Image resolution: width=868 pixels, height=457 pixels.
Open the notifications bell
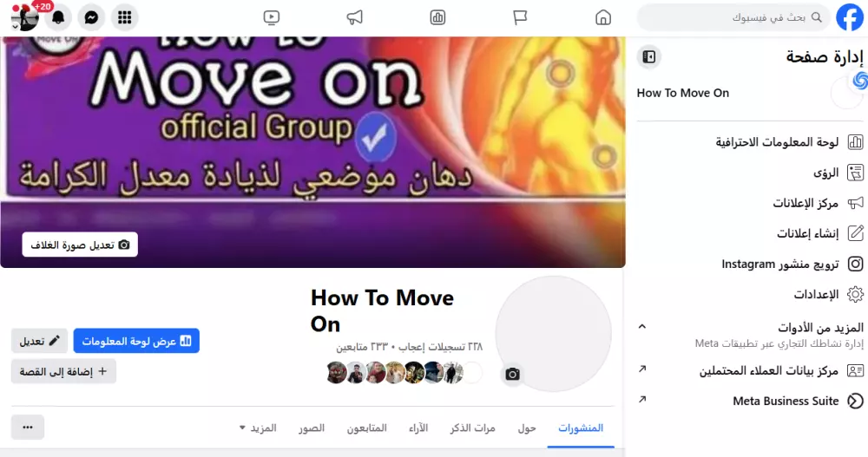coord(58,17)
